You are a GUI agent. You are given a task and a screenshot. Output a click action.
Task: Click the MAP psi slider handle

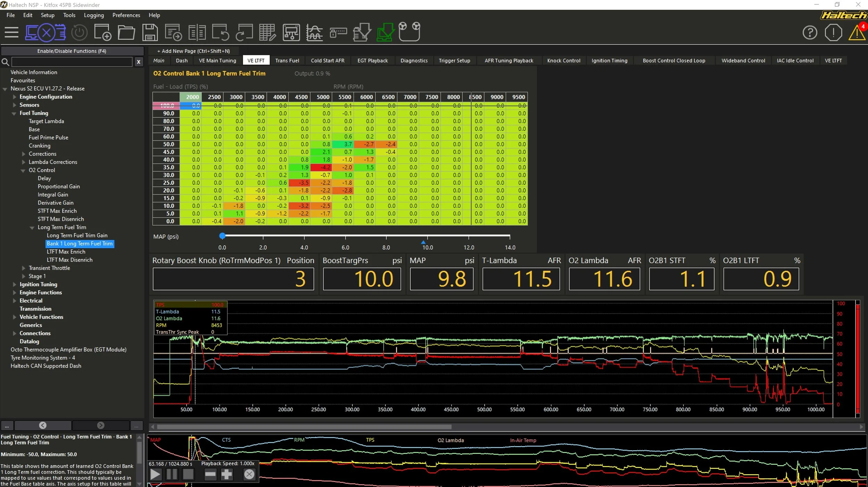tap(222, 236)
